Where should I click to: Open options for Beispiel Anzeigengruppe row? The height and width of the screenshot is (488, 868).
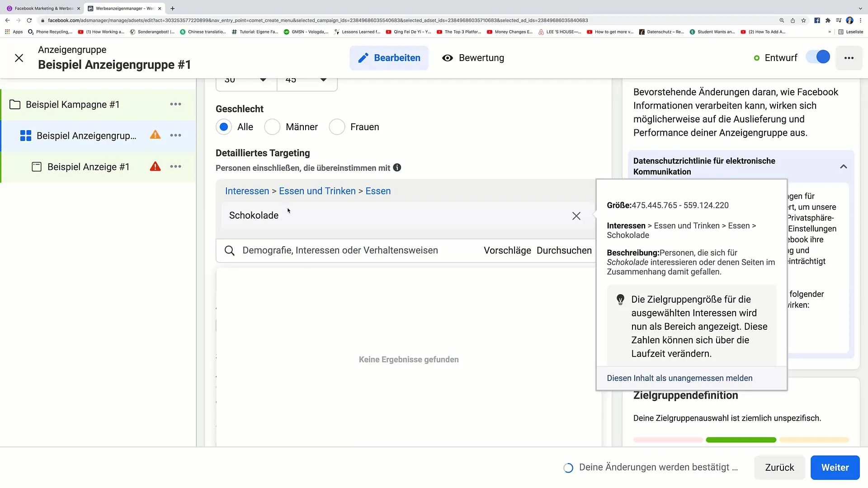(175, 136)
